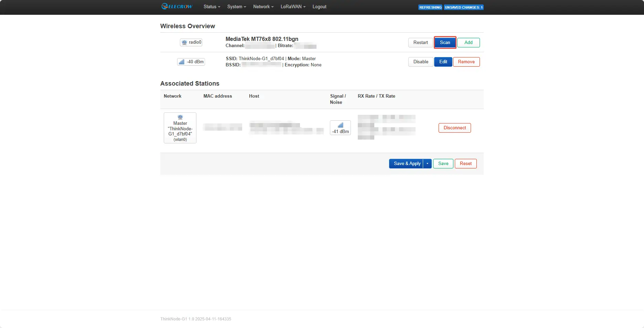The height and width of the screenshot is (328, 644).
Task: Open the Status dropdown menu
Action: 212,7
